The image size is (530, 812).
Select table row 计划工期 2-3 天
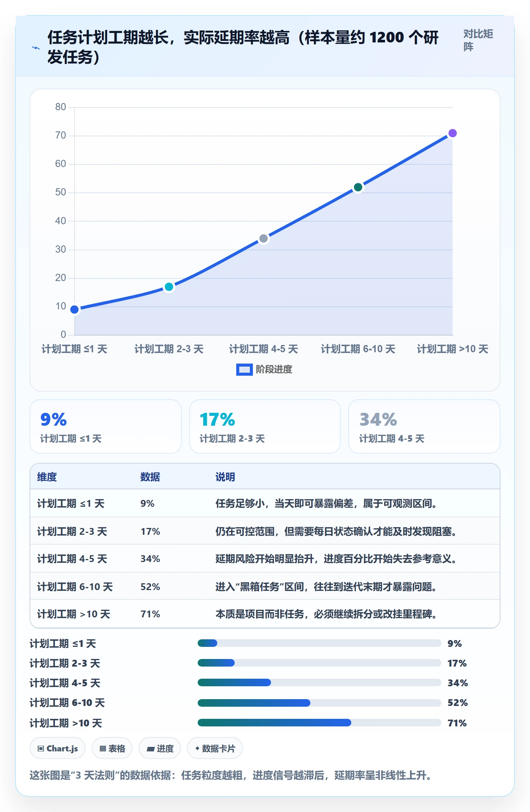click(265, 531)
